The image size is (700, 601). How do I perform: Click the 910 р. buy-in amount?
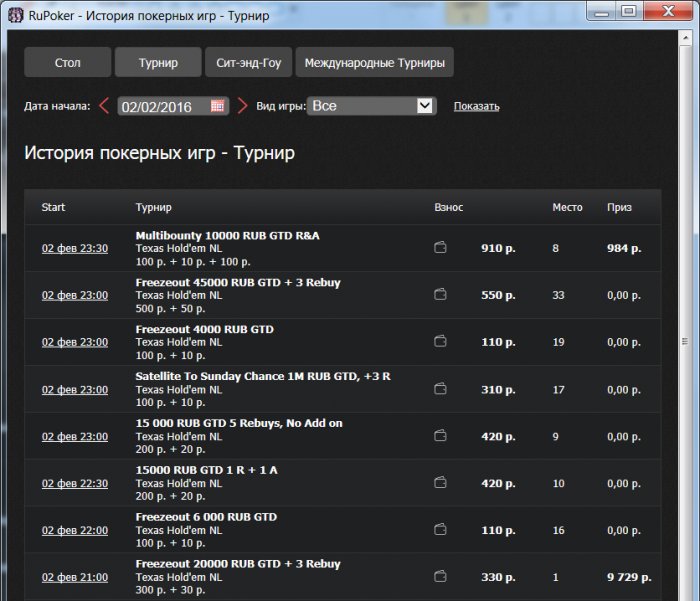coord(498,248)
